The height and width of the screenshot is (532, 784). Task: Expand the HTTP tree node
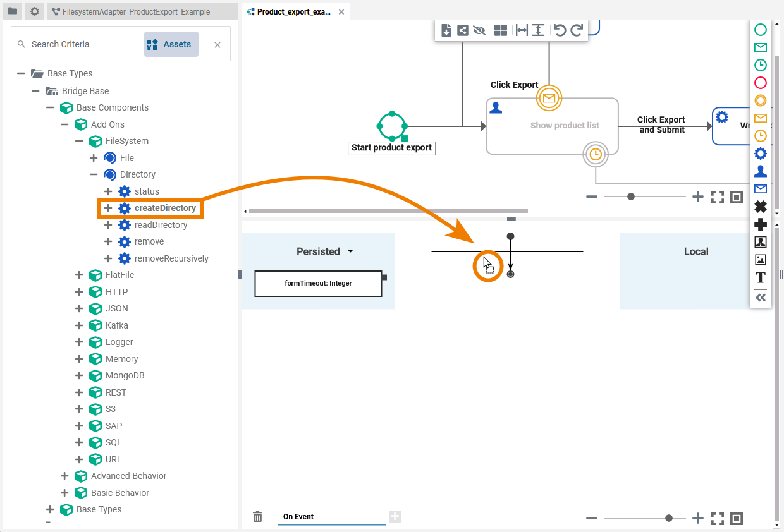click(x=79, y=292)
